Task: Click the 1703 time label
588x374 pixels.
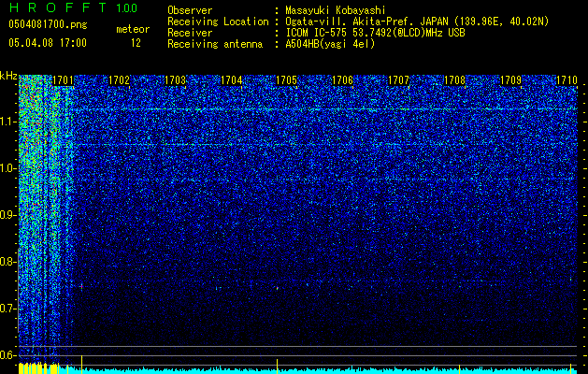Action: (x=175, y=80)
